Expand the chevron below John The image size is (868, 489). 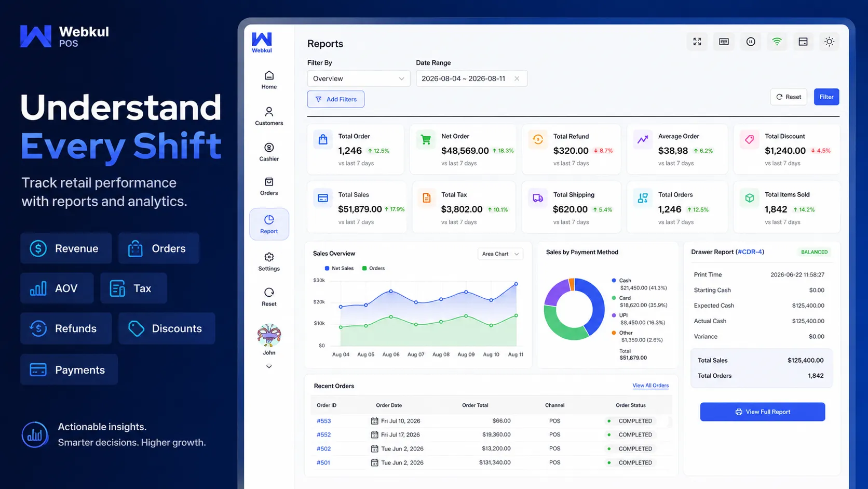click(x=269, y=366)
